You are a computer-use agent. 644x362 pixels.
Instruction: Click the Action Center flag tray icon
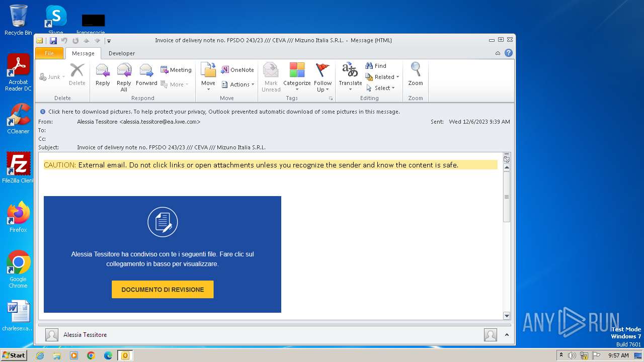[596, 355]
